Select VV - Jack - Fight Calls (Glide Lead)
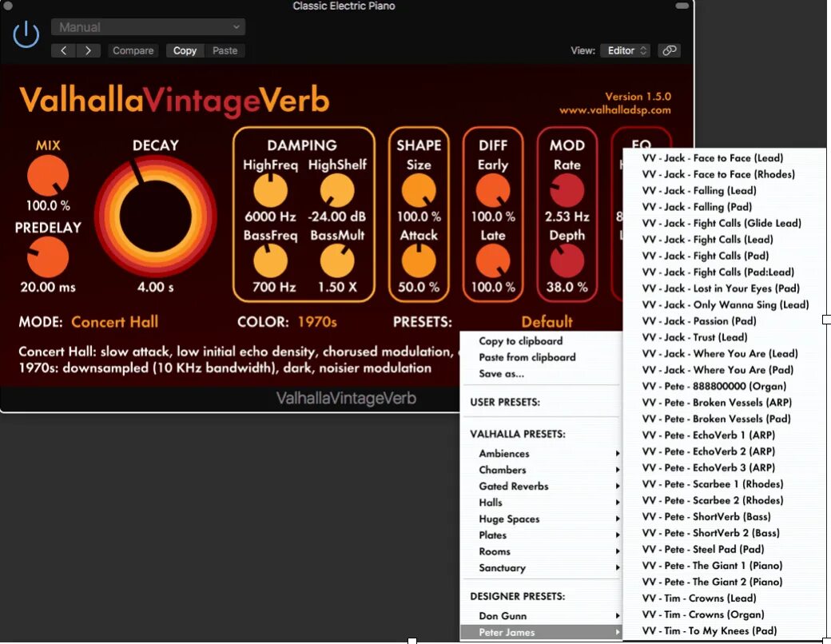831x644 pixels. (725, 223)
